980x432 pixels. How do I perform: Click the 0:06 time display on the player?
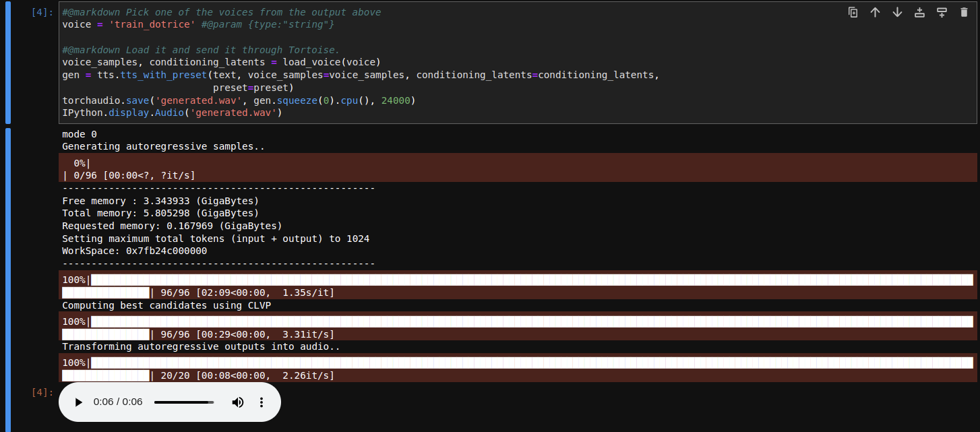point(117,402)
